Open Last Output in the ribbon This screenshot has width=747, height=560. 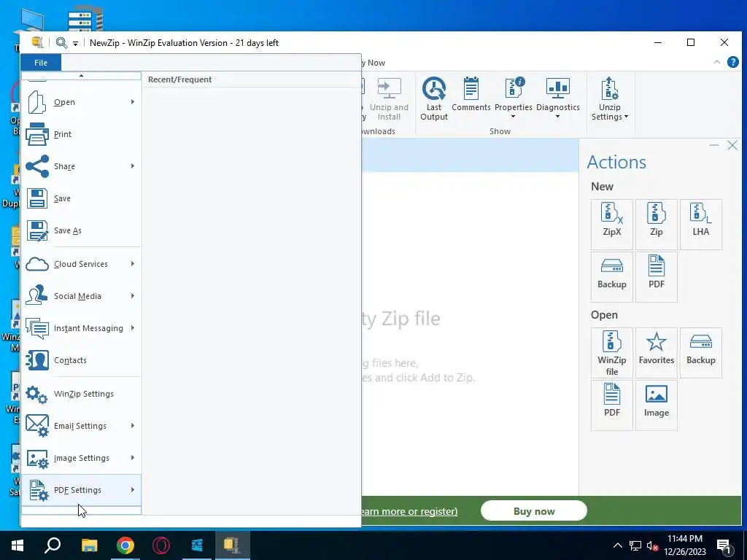(434, 99)
